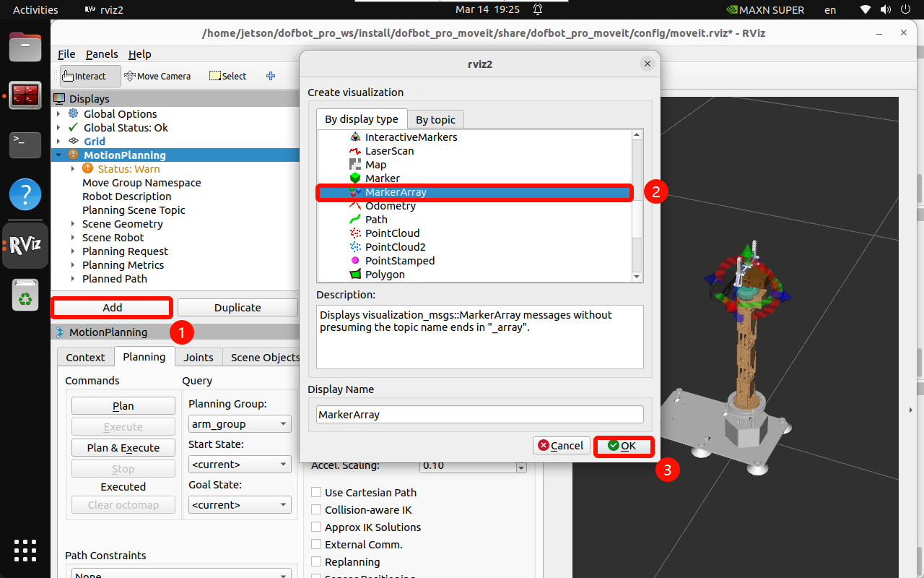Cancel the Create visualization dialog
The image size is (924, 578).
coord(561,446)
